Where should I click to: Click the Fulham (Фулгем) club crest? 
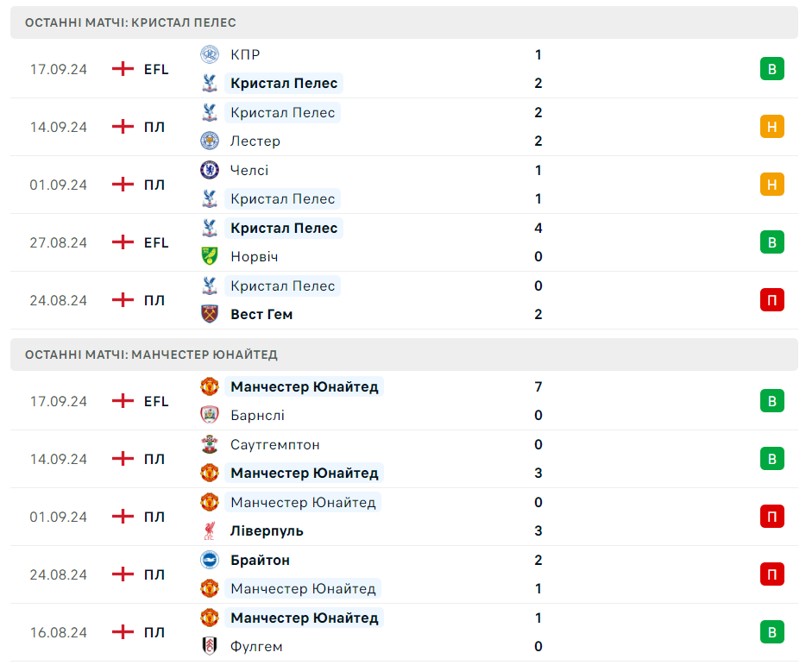click(209, 646)
